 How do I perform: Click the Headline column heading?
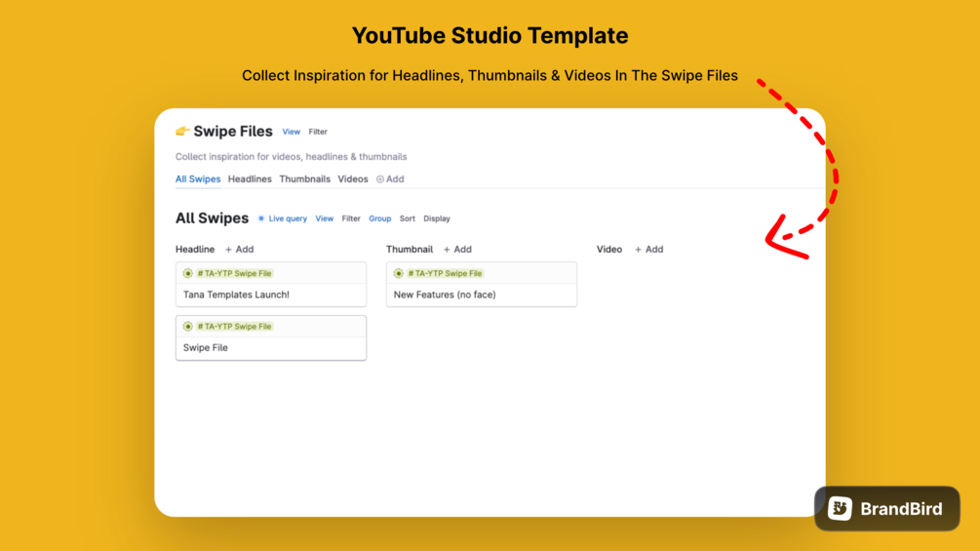[194, 250]
